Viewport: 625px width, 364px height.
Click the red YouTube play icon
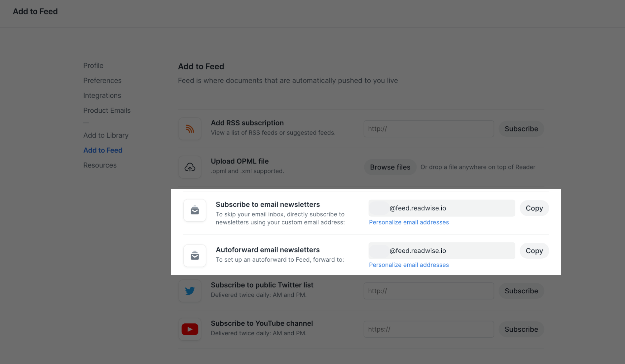190,329
